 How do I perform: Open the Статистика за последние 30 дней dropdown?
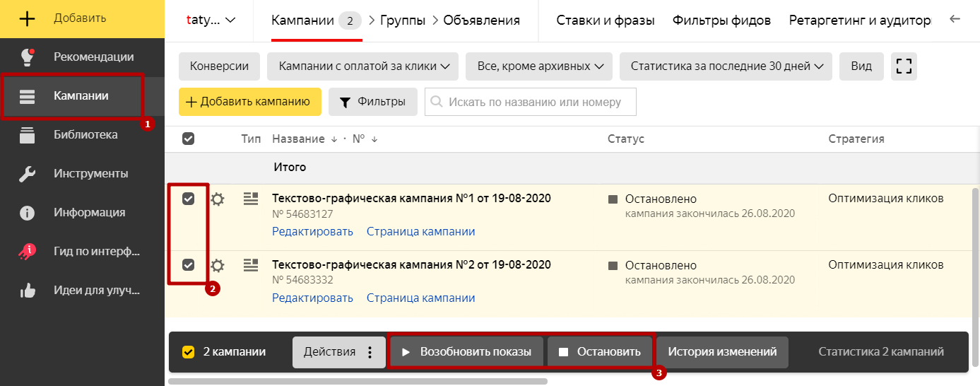coord(726,66)
